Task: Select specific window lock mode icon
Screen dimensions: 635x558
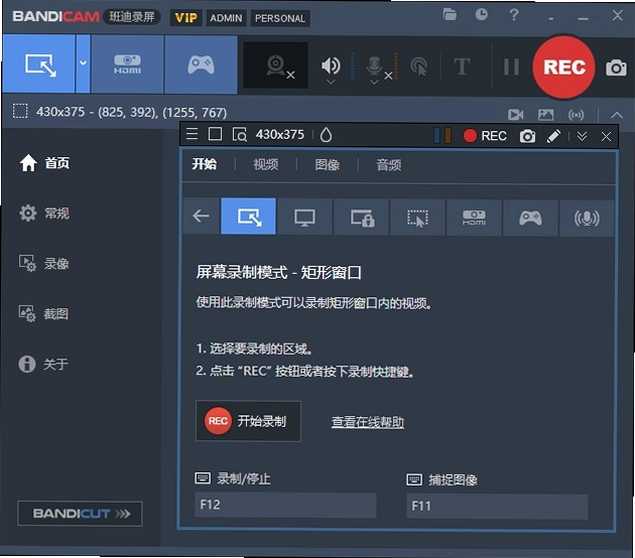Action: tap(362, 217)
